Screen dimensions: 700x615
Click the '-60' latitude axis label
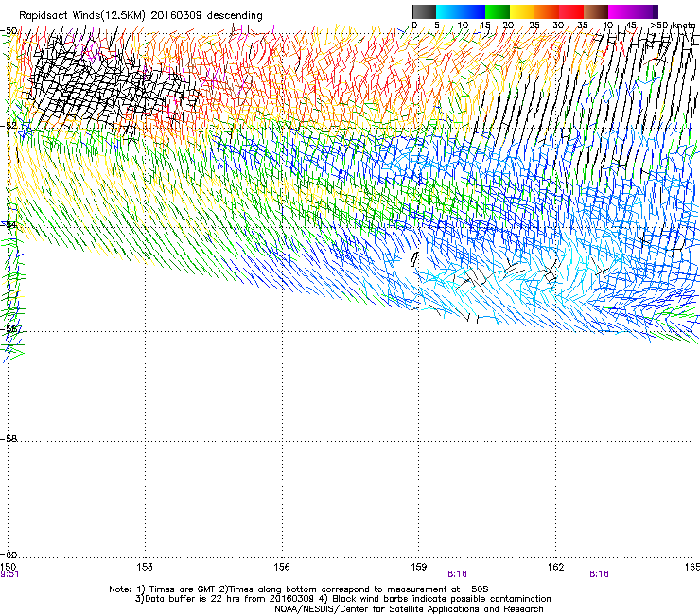9,554
